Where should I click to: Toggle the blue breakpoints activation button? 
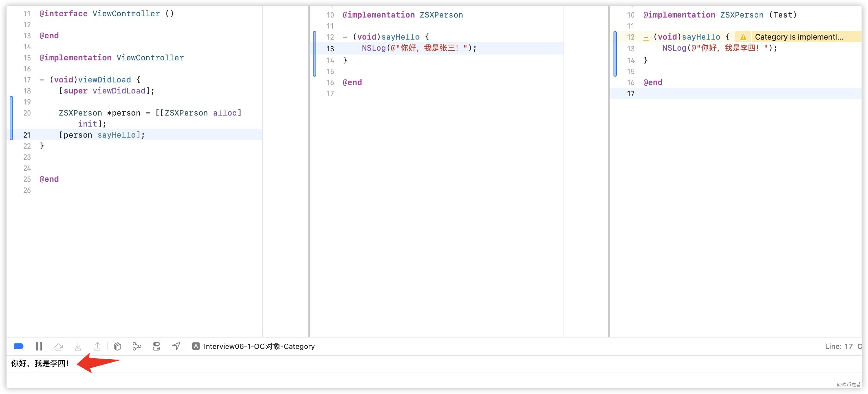pos(19,346)
